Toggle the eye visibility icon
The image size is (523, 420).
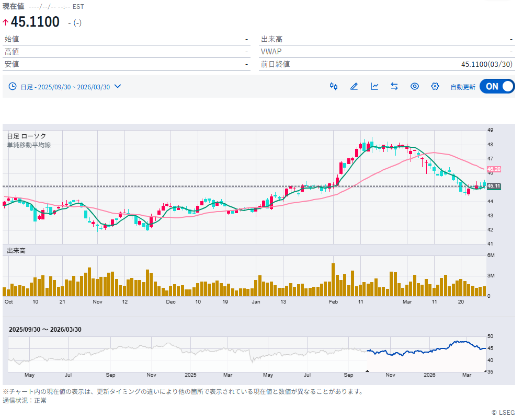pos(415,86)
